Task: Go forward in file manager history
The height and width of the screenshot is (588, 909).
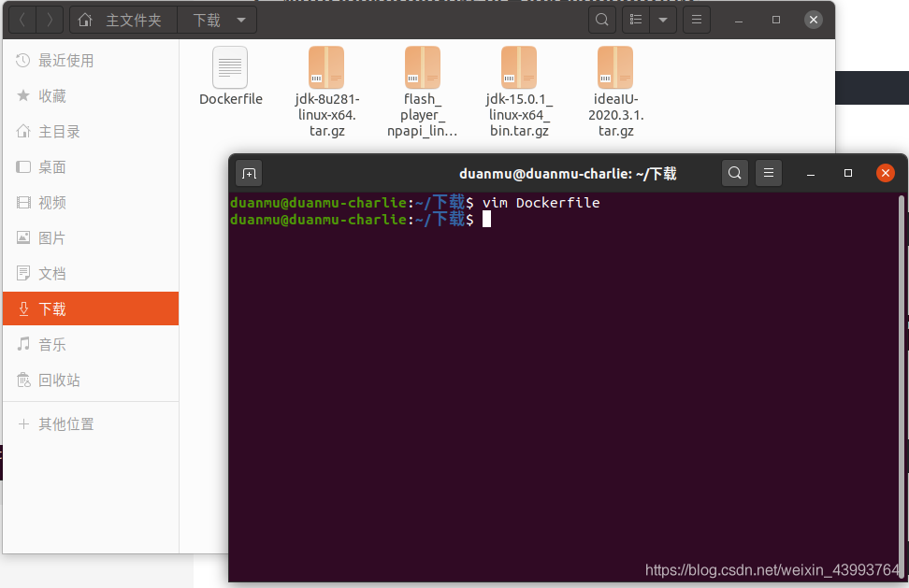Action: tap(50, 21)
